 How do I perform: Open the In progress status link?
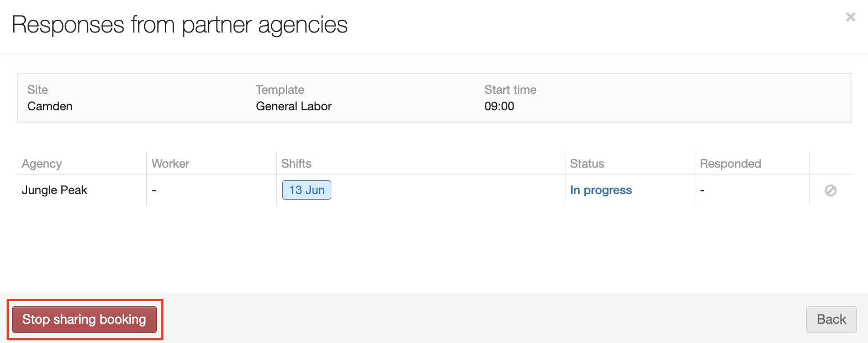pos(601,190)
